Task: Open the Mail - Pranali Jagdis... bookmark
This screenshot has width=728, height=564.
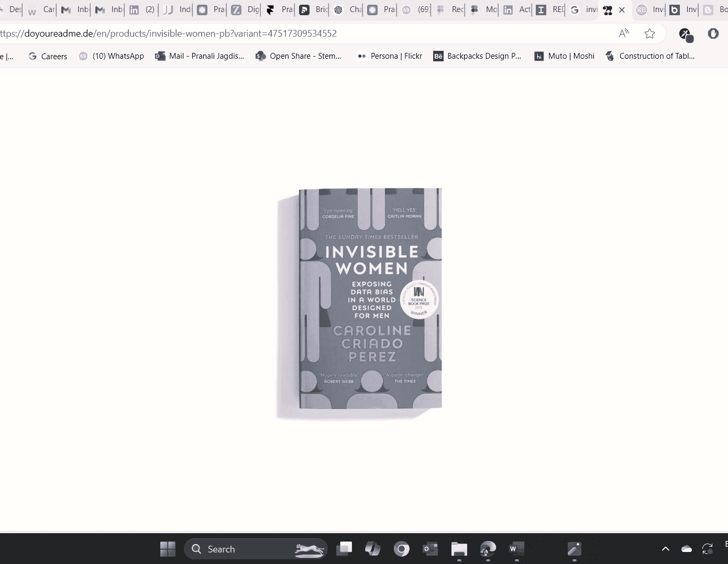Action: click(200, 56)
